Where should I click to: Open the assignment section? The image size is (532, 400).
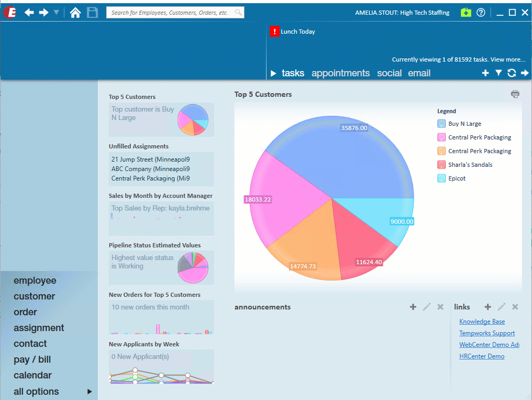[x=39, y=328]
